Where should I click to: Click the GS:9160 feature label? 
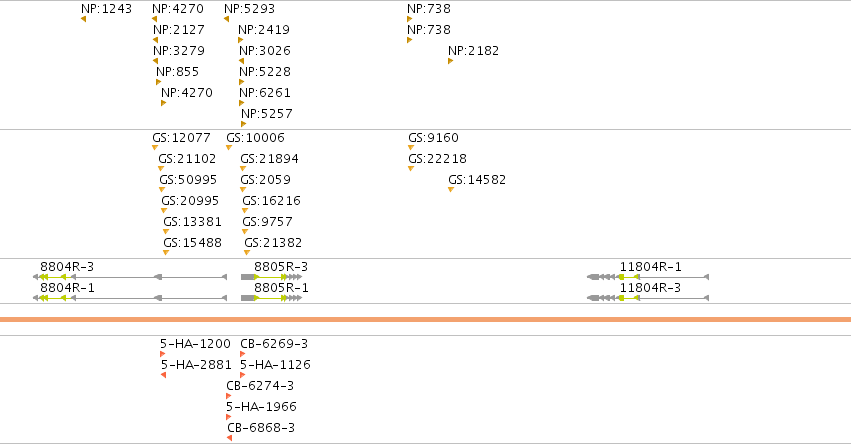click(x=434, y=138)
